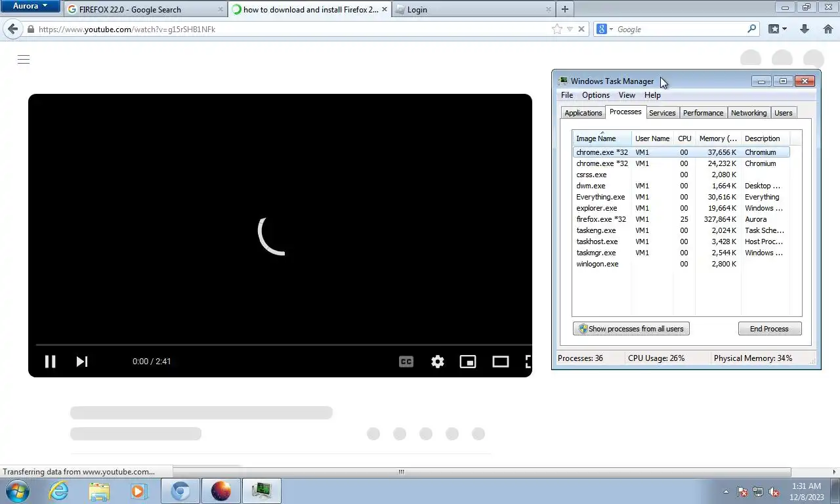Switch to Applications tab
The height and width of the screenshot is (504, 840).
tap(583, 113)
